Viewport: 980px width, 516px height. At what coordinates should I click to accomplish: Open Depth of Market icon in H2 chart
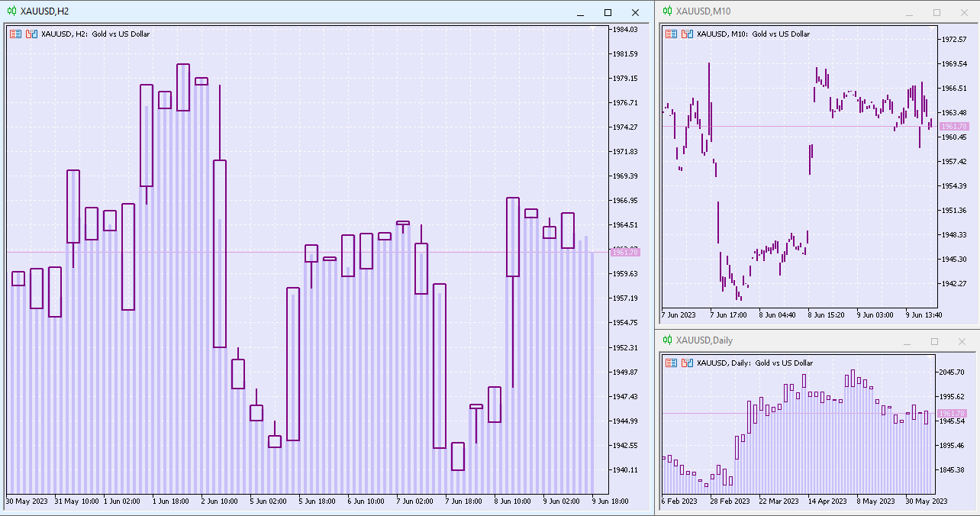click(31, 34)
